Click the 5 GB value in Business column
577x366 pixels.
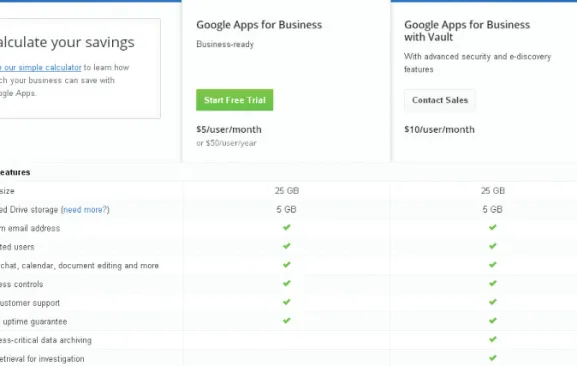coord(286,209)
